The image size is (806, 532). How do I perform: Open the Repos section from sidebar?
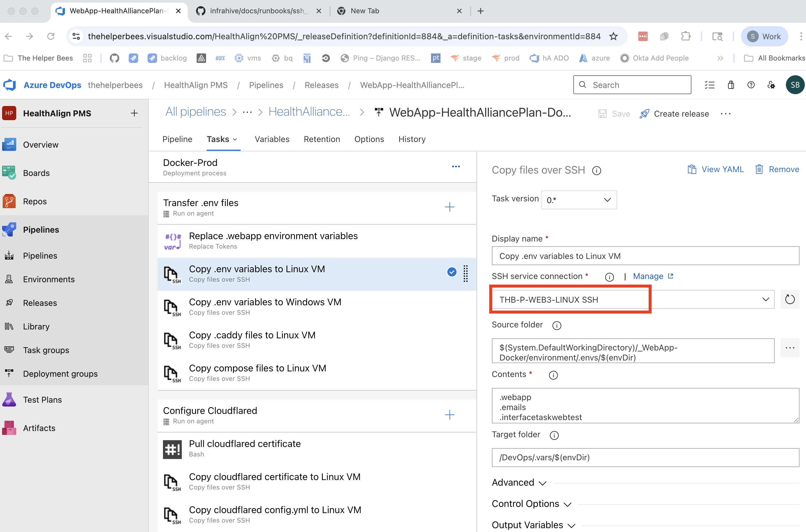[9, 201]
